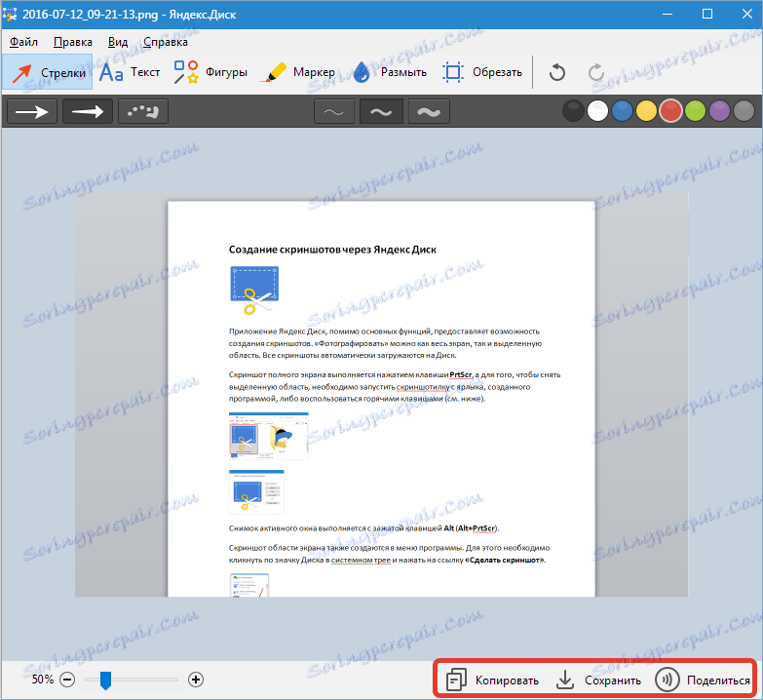
Task: Click the screenshot heading 'Создание скриншотов через Яндекс Диск'
Action: coord(332,250)
